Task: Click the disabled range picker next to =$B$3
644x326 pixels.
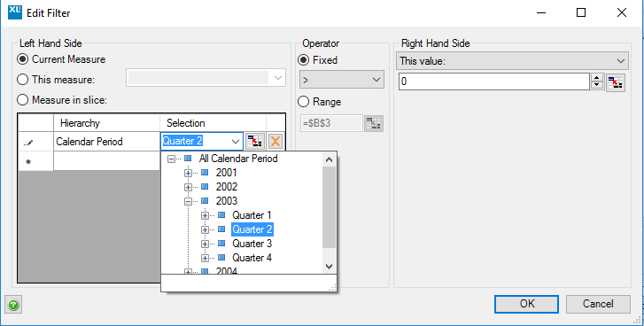Action: coord(374,123)
